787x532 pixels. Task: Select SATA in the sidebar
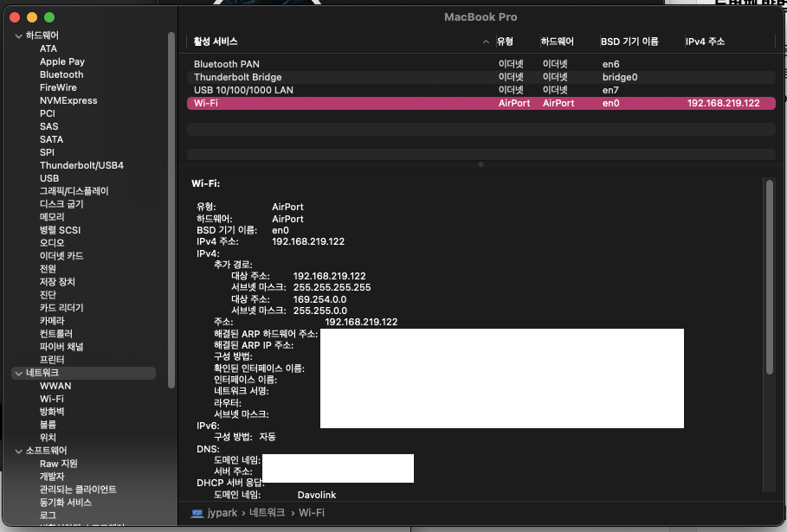[x=51, y=139]
